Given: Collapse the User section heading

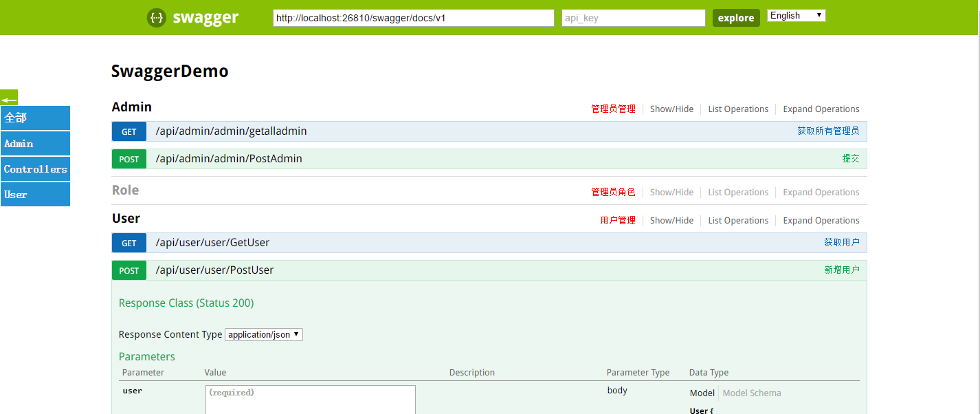Looking at the screenshot, I should (126, 219).
